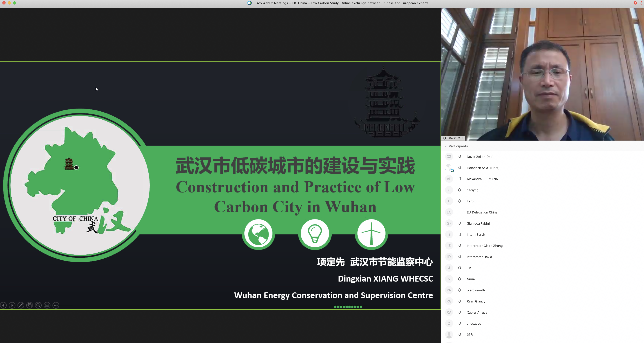Screen dimensions: 644x343
Task: Click headset icon next to Helpdesk Asia
Action: pos(460,168)
